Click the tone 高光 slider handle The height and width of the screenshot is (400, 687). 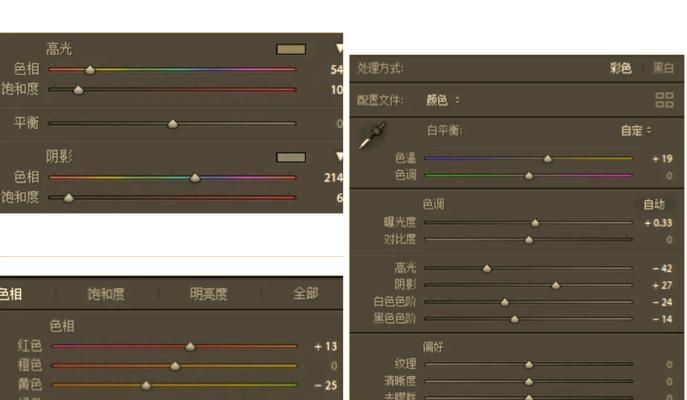pos(487,268)
